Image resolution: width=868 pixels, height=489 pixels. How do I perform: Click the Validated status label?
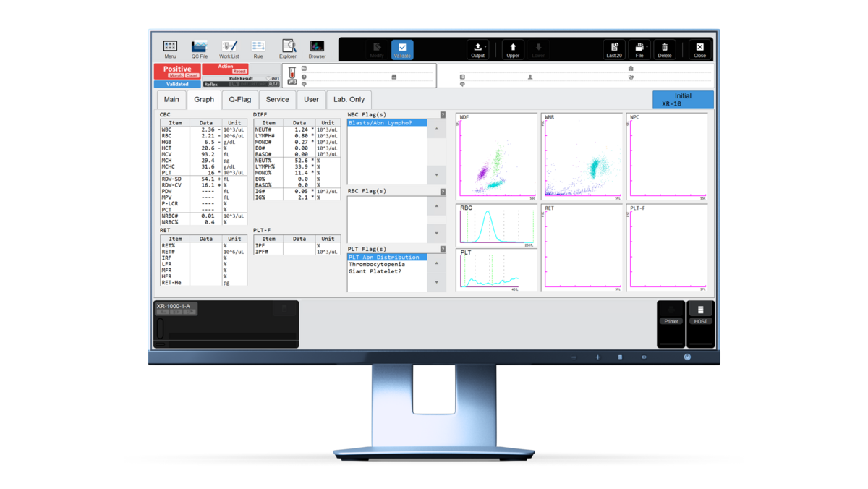point(177,84)
